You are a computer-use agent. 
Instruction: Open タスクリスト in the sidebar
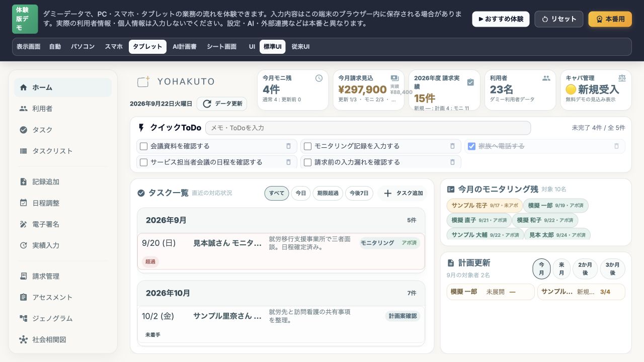point(63,151)
